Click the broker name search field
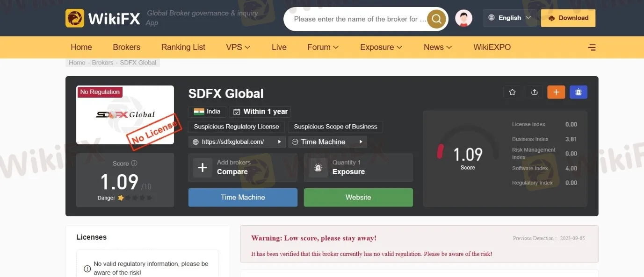The height and width of the screenshot is (277, 644). [360, 19]
